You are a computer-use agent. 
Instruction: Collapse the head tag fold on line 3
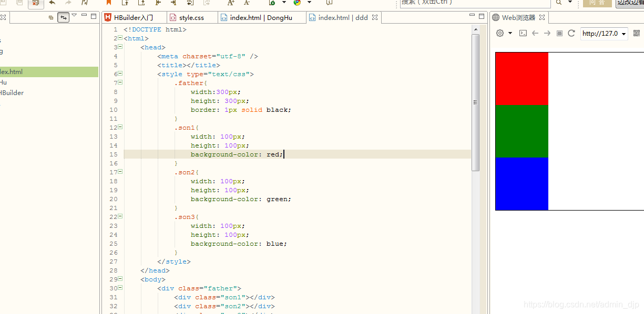tap(120, 46)
